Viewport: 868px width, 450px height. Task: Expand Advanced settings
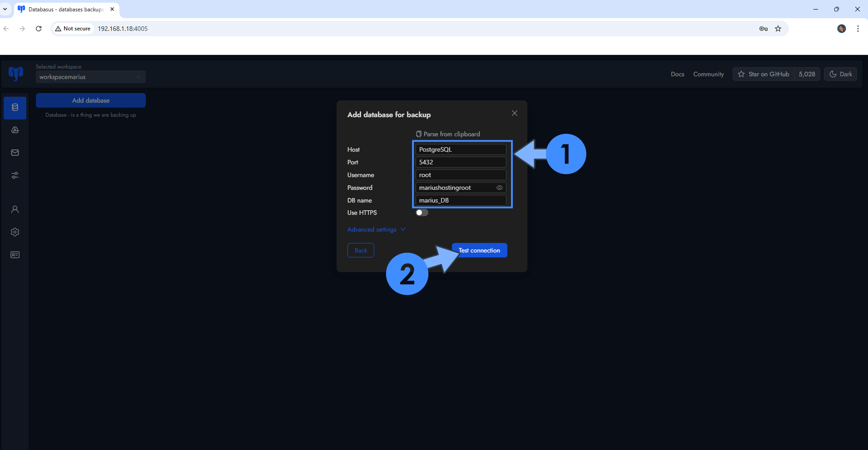(x=376, y=229)
